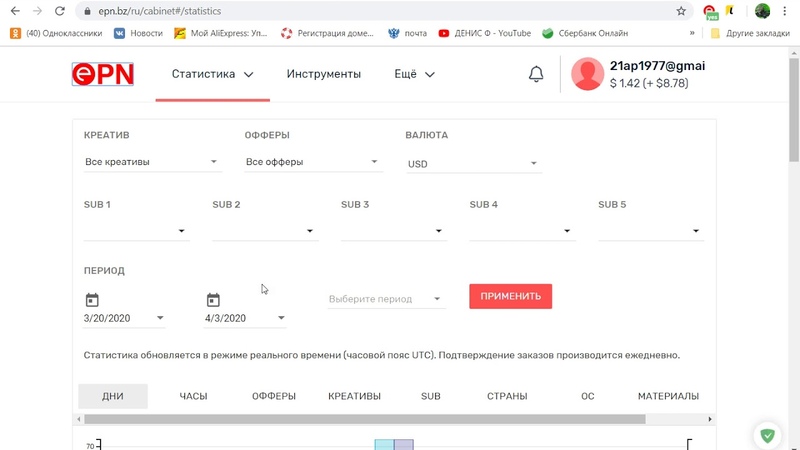This screenshot has width=800, height=450.
Task: Open Регистрация доме... bookmark
Action: coord(327,33)
